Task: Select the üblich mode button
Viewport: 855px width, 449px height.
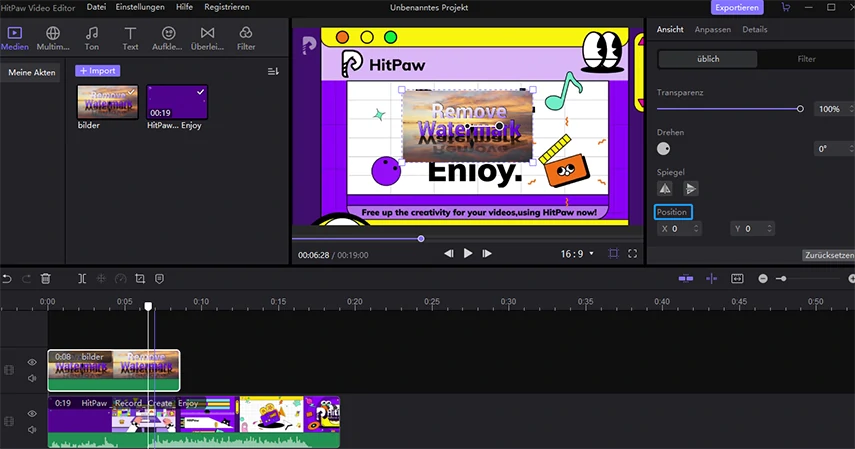Action: click(708, 59)
